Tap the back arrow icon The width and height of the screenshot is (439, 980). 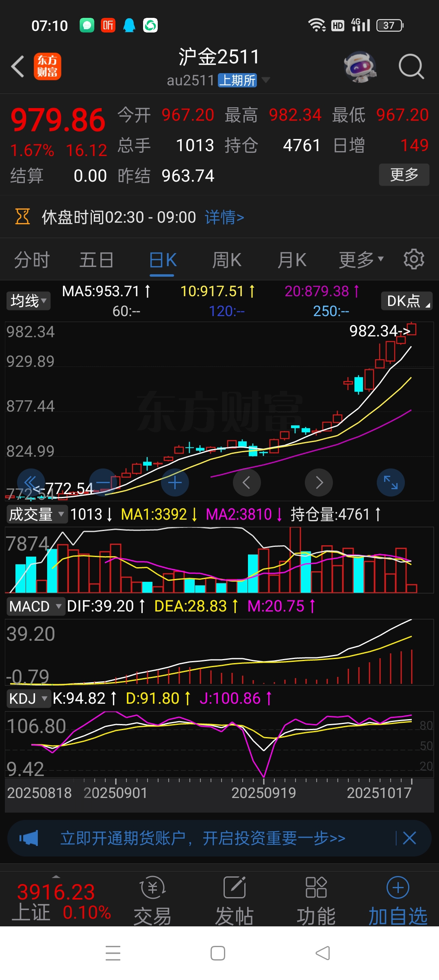point(17,66)
